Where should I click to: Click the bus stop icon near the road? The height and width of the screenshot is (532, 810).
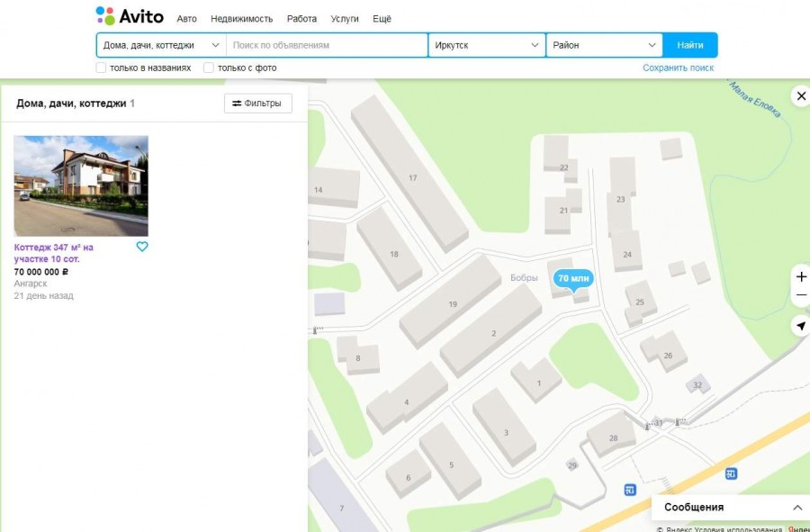(630, 490)
